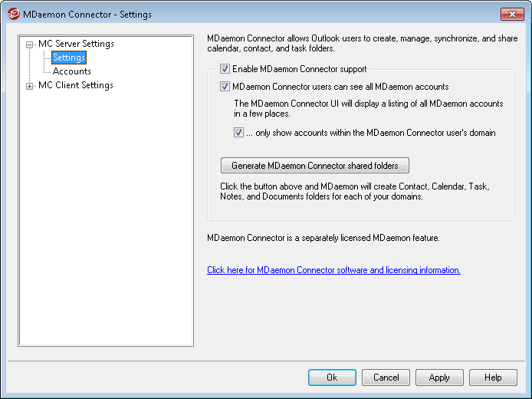Collapse the MC Server Settings tree node
This screenshot has height=399, width=532.
pyautogui.click(x=30, y=45)
